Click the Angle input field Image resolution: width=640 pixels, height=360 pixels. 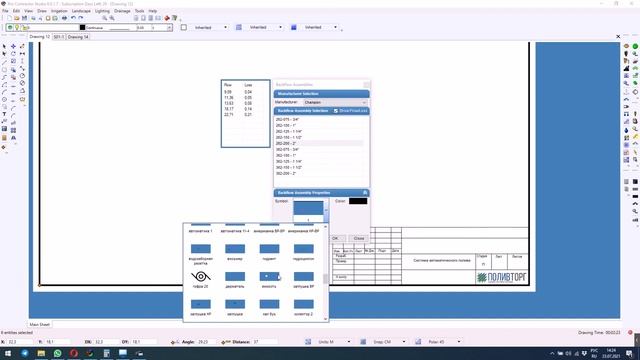tap(206, 342)
